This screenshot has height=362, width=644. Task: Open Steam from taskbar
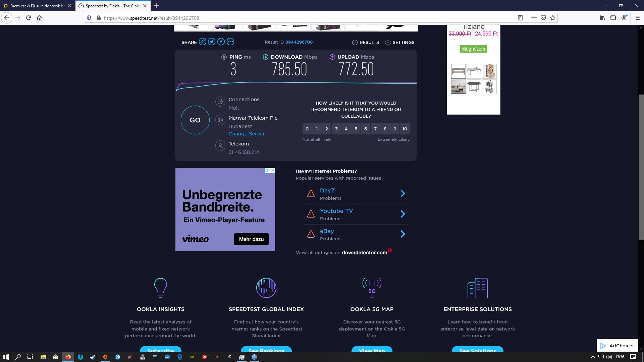(x=93, y=357)
